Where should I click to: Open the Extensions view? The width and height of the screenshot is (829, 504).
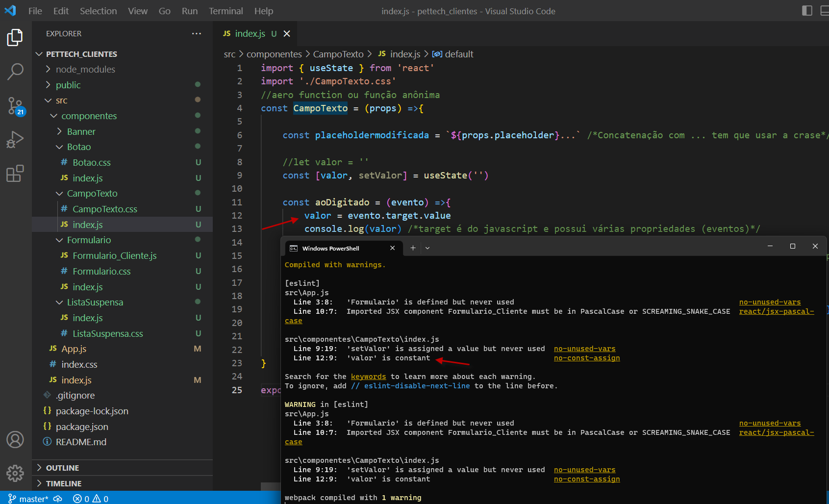tap(15, 174)
